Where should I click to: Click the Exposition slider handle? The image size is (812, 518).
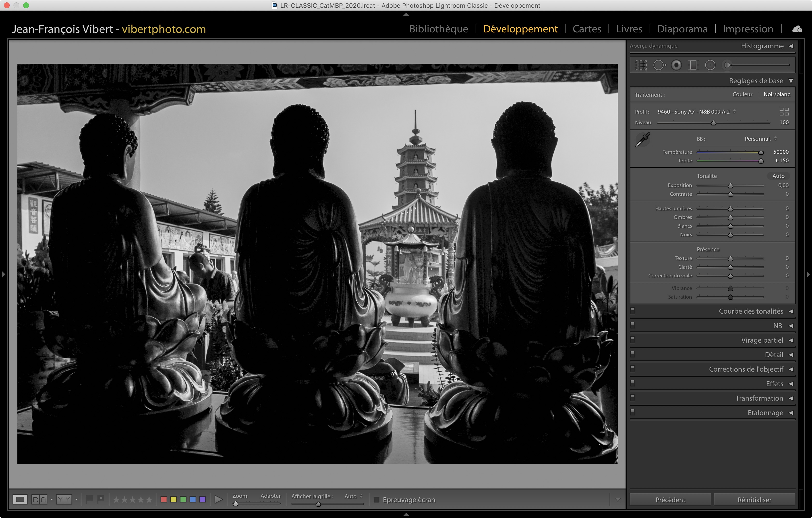tap(730, 186)
